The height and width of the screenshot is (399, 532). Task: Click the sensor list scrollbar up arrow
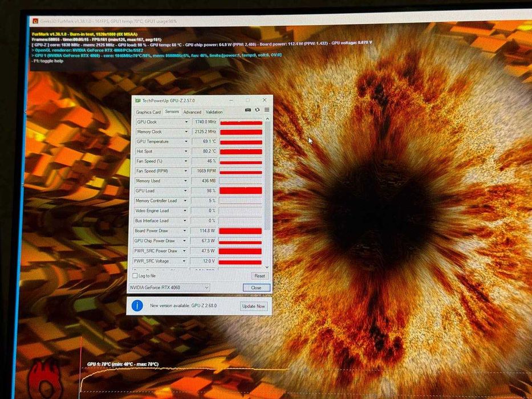tap(267, 119)
